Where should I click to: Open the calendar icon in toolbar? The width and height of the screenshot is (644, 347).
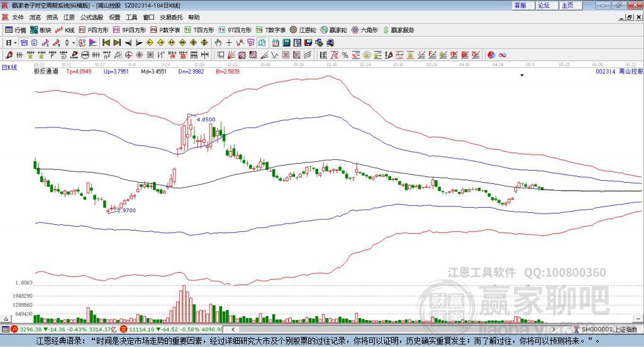275,43
